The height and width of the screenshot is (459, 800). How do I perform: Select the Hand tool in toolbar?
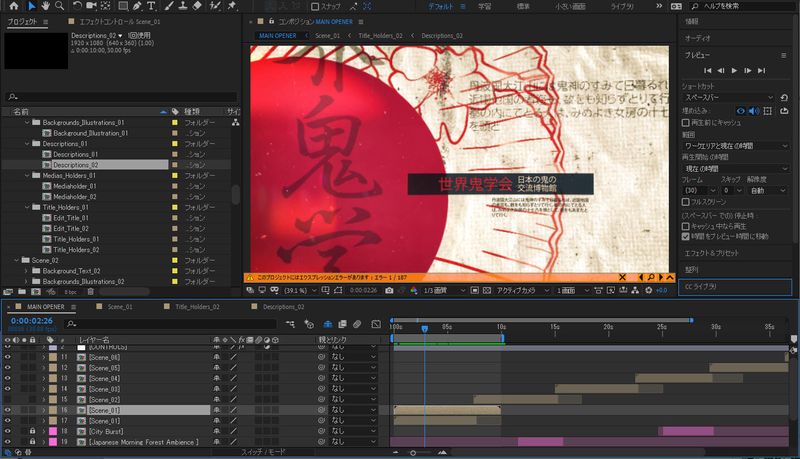(x=45, y=6)
